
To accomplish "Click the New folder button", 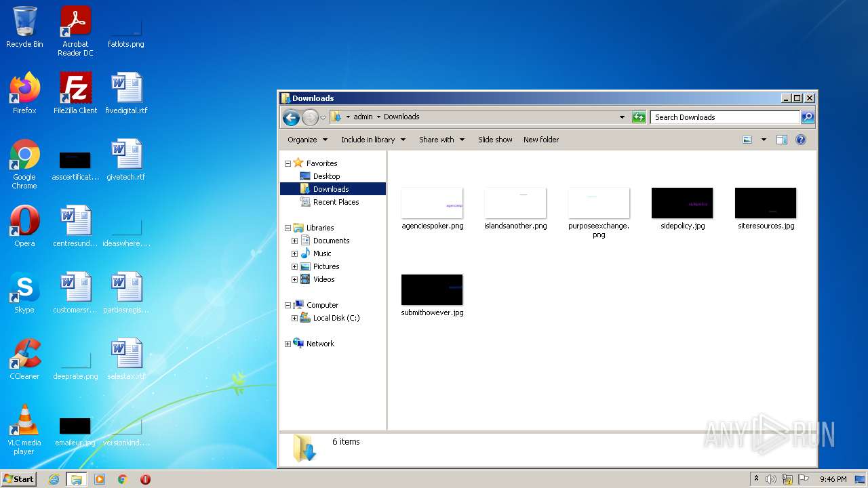I will point(541,140).
